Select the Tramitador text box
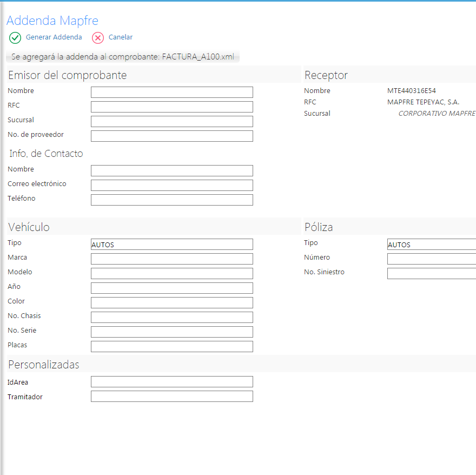Viewport: 476px width, 475px height. click(x=171, y=397)
